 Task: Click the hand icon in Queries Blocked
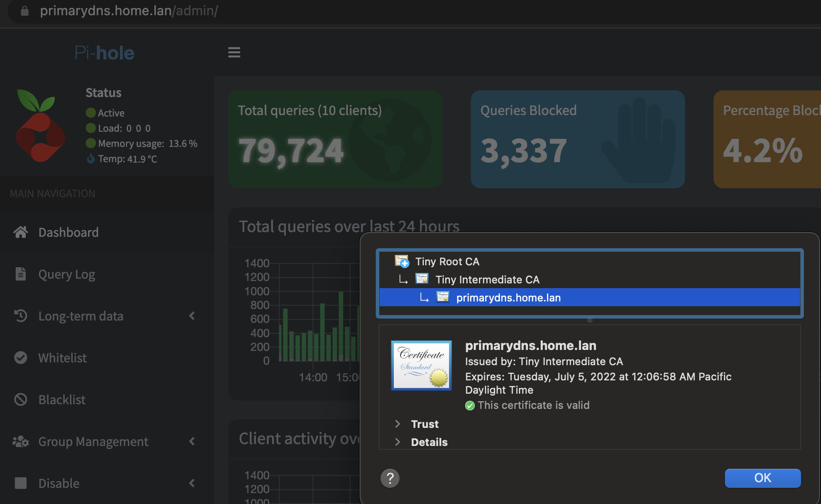tap(638, 140)
